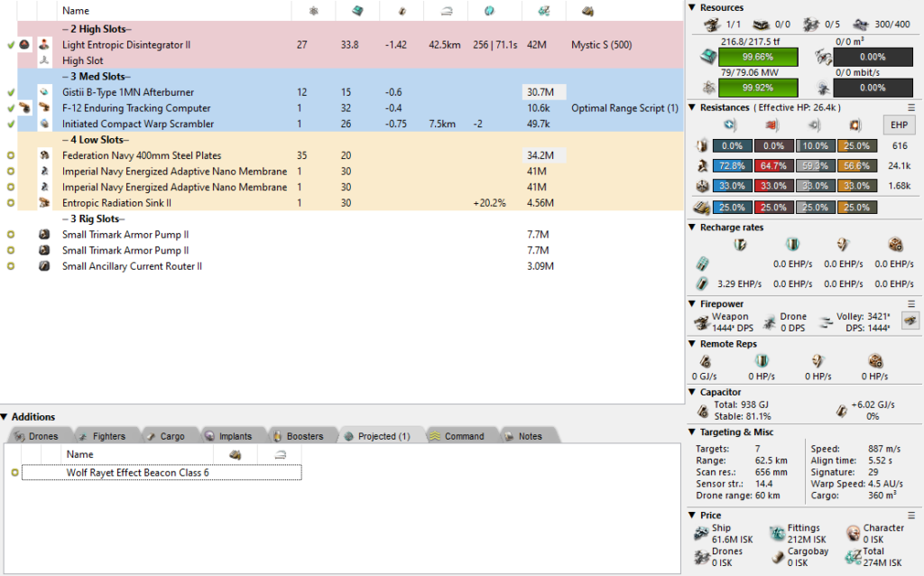The height and width of the screenshot is (576, 924).
Task: Click the Small Ancillary Current Router icon
Action: coord(44,266)
